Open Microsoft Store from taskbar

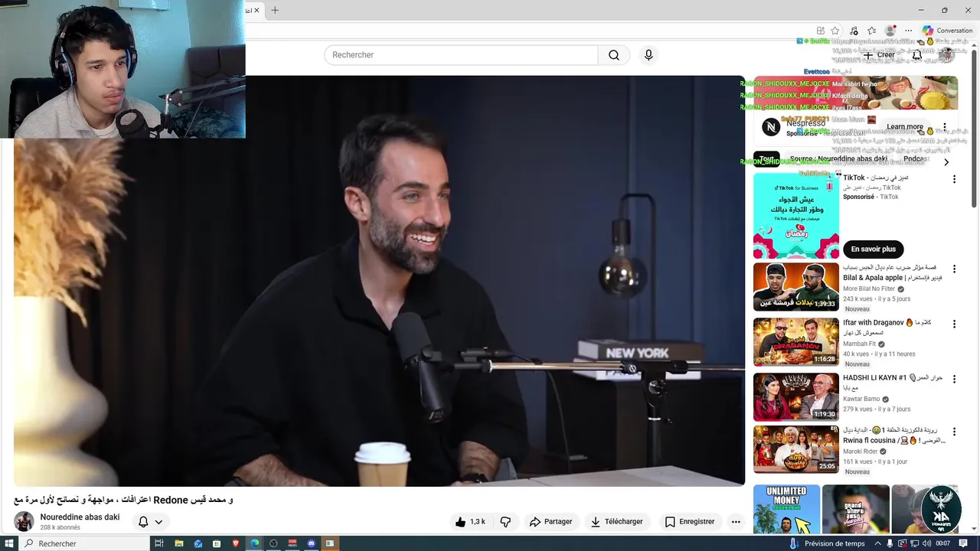click(x=217, y=543)
